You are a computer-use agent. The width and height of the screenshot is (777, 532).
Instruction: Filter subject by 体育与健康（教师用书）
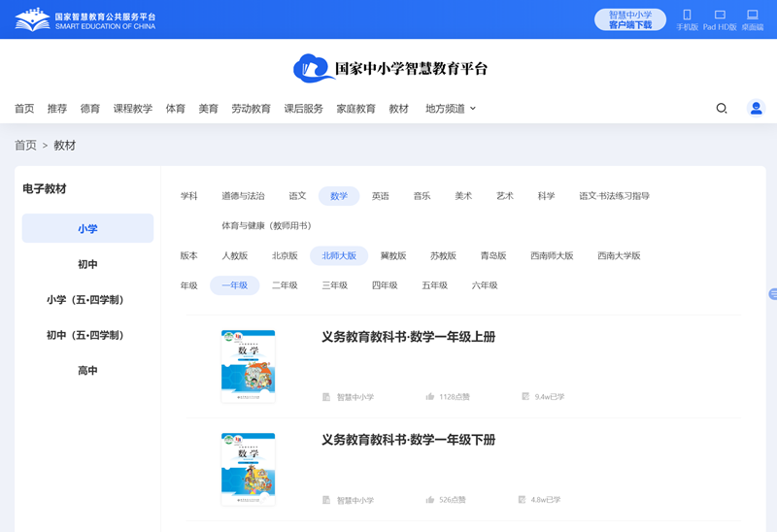266,226
